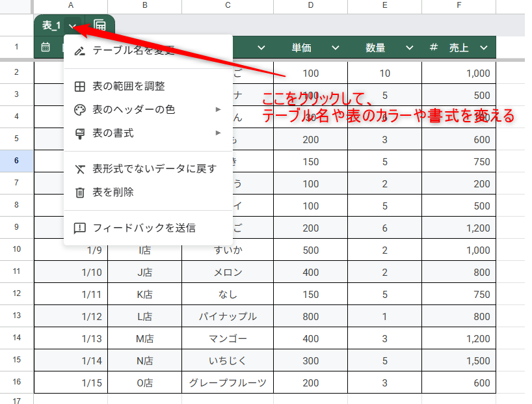
Task: Select row 12 header
Action: (16, 294)
